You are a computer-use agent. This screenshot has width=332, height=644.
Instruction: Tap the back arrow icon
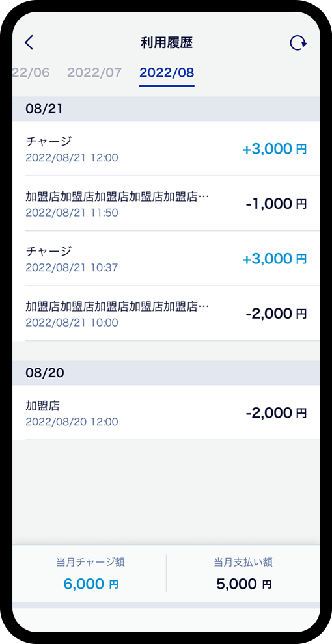tap(29, 43)
